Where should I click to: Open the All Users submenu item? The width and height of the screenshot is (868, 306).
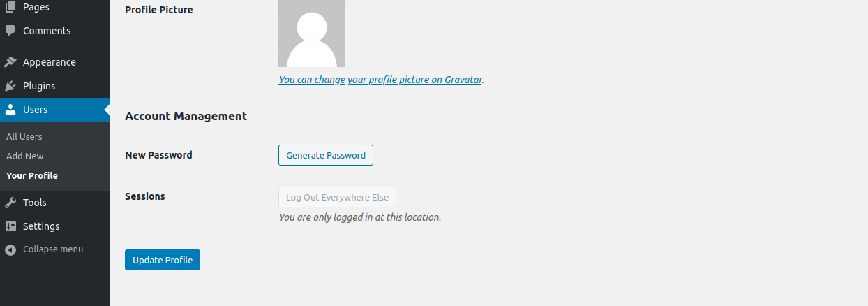point(24,136)
